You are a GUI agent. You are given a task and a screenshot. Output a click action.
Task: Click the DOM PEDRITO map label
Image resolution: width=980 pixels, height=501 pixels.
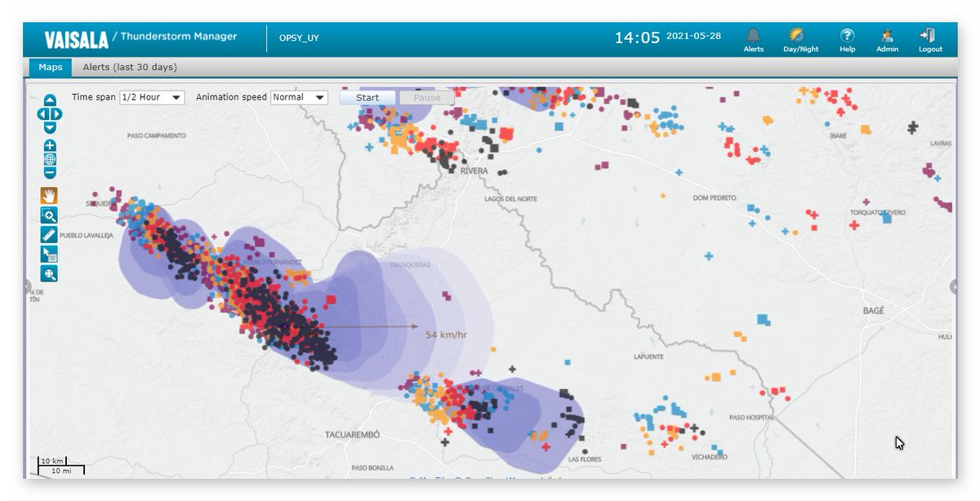point(715,197)
